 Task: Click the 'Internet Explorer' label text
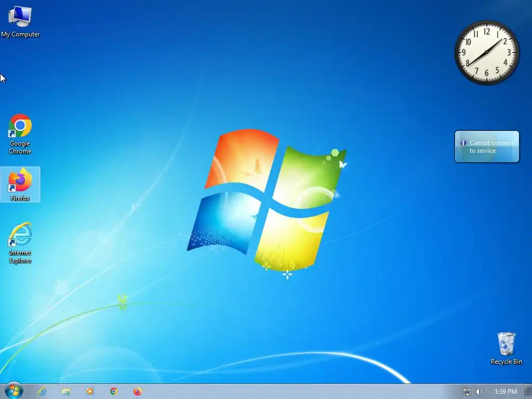pos(20,257)
